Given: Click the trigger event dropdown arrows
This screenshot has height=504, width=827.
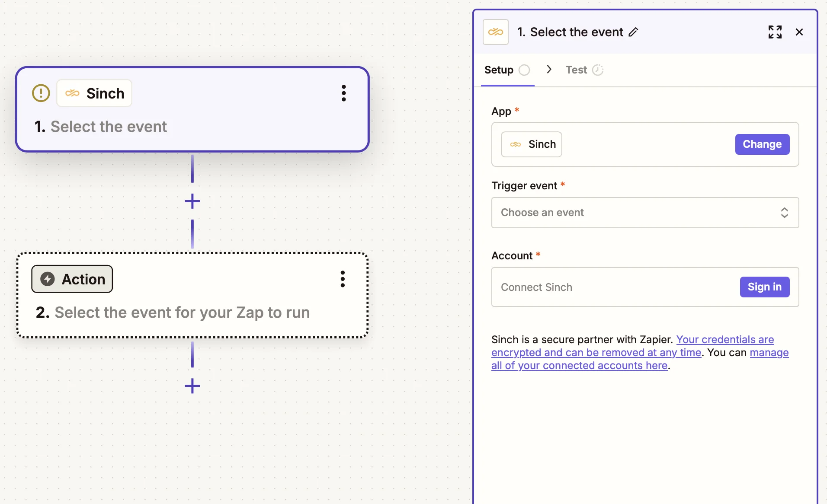Looking at the screenshot, I should point(784,213).
